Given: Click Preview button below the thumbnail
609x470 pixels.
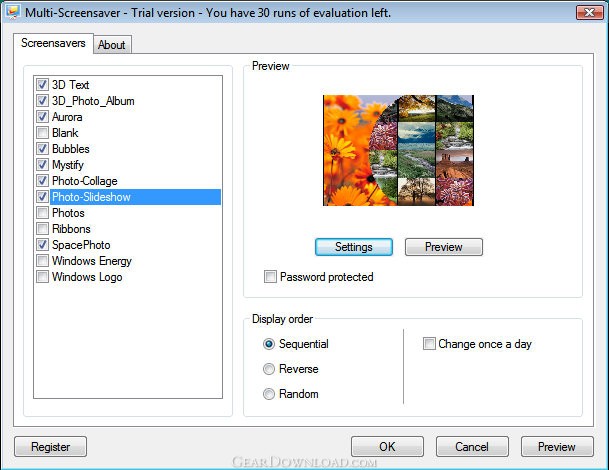Looking at the screenshot, I should point(444,247).
